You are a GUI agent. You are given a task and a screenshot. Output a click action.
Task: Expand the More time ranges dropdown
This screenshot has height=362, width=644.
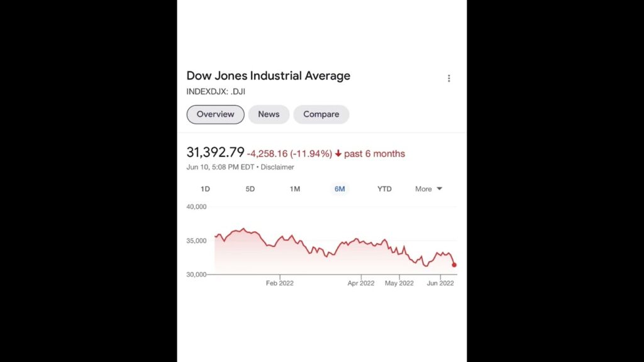click(428, 189)
